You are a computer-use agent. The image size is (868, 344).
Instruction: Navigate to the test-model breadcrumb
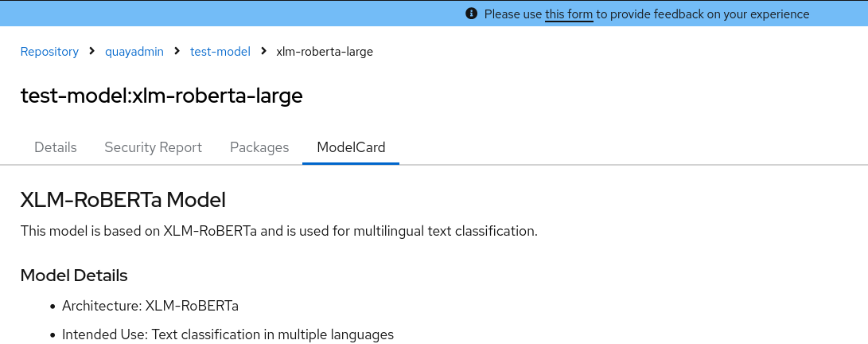tap(220, 52)
